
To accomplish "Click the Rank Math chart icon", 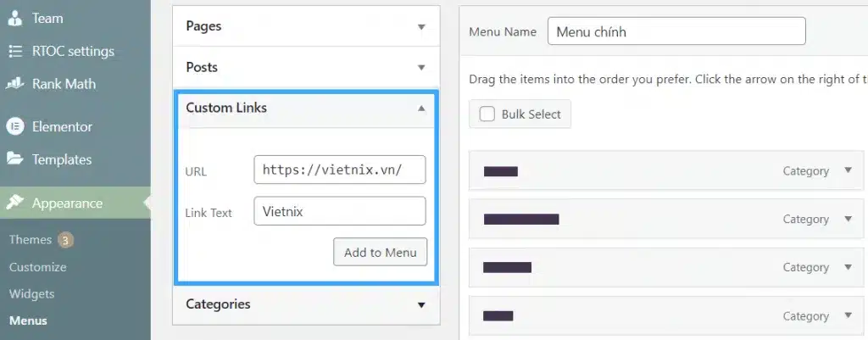I will pos(15,84).
